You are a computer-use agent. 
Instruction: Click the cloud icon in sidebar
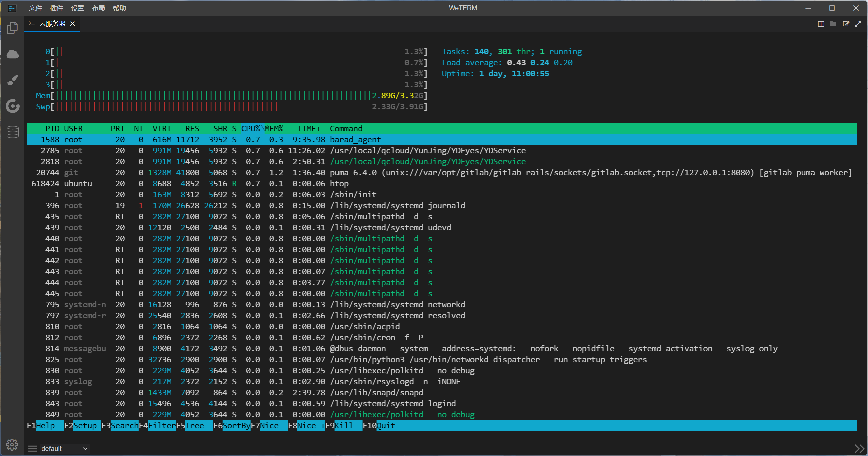pos(12,54)
